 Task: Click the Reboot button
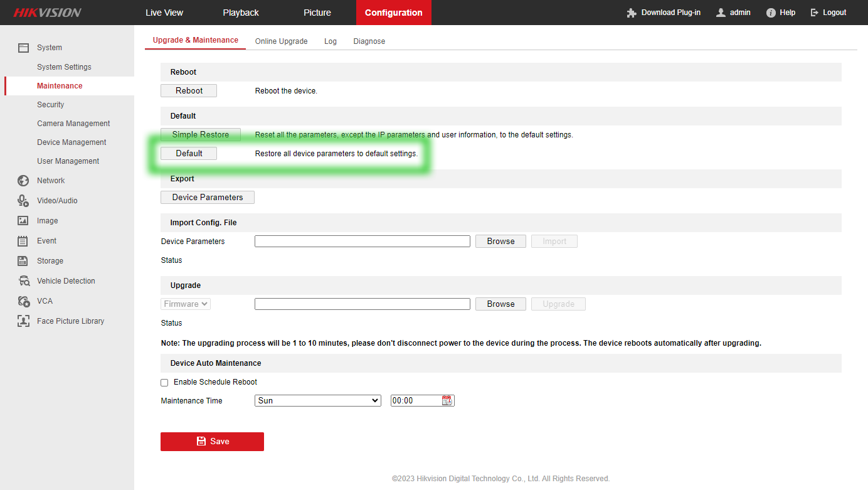coord(189,91)
